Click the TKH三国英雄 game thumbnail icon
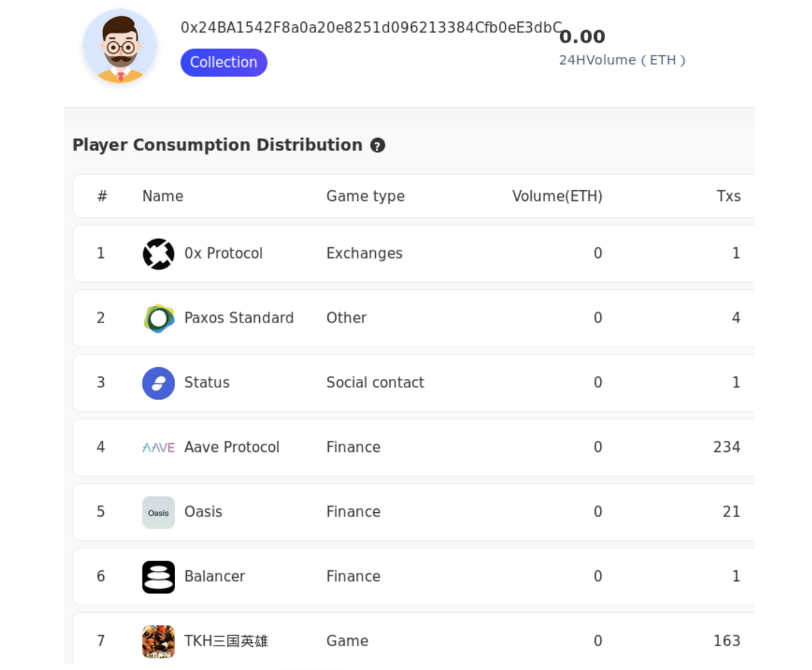Viewport: 812px width, 670px height. coord(158,642)
